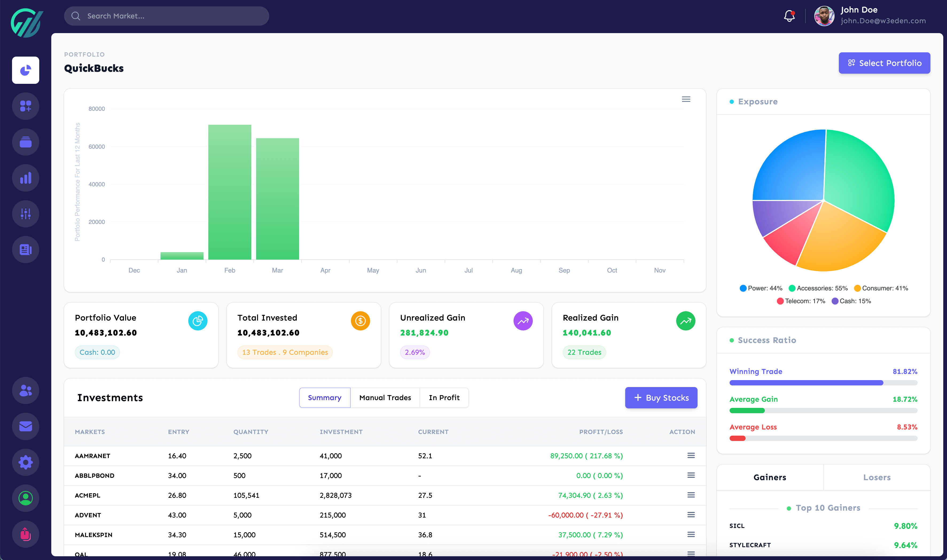The image size is (947, 560).
Task: Toggle Telecom series in Exposure legend
Action: click(801, 301)
